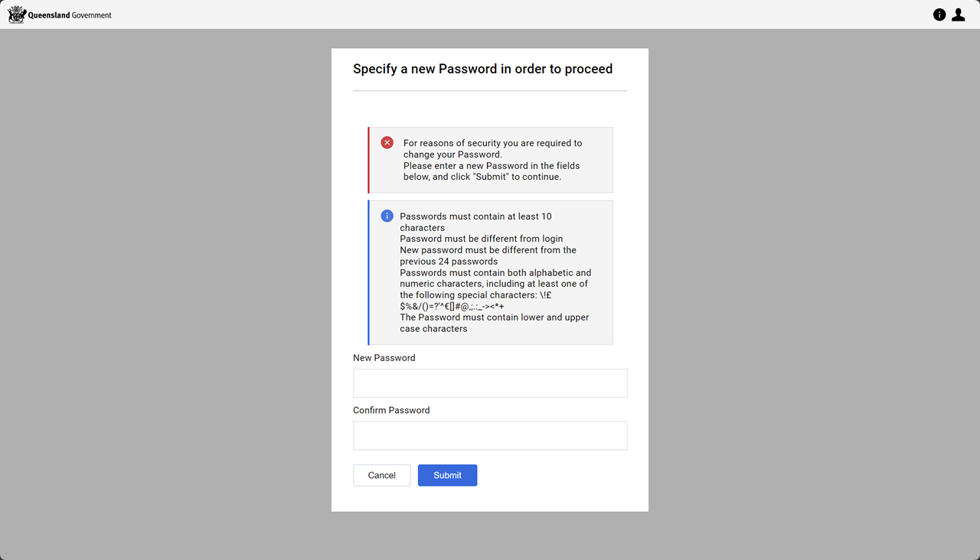Focus the Confirm Password input field
This screenshot has width=980, height=560.
pyautogui.click(x=490, y=435)
